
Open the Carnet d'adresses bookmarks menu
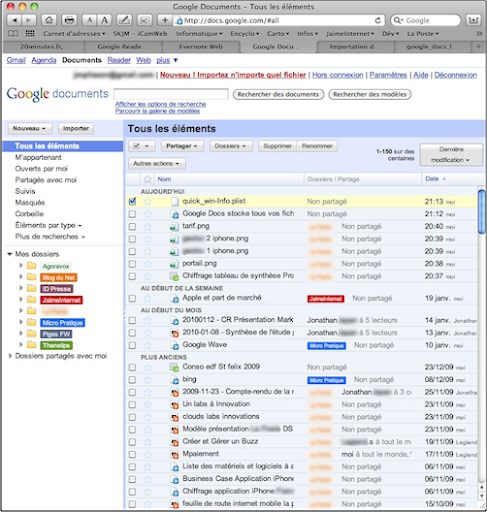pyautogui.click(x=74, y=34)
